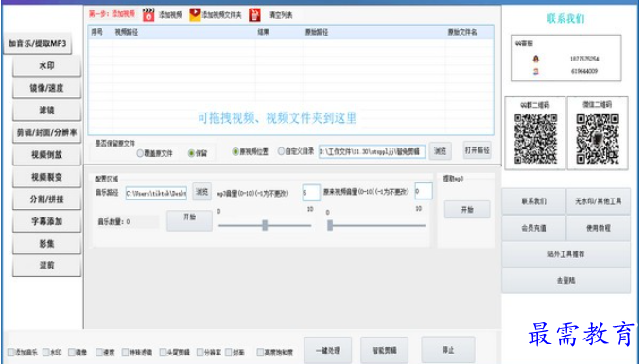The height and width of the screenshot is (364, 643).
Task: Open the 剪辑/封面/分辨率 sidebar tab
Action: (x=46, y=132)
